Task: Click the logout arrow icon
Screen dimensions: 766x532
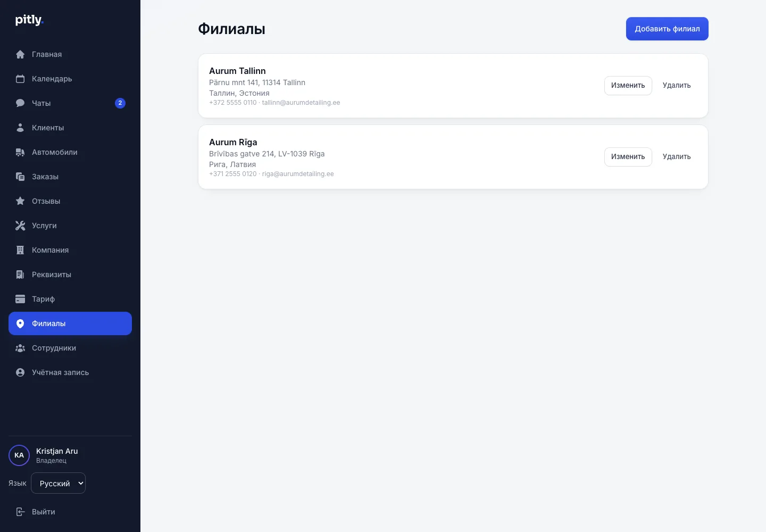Action: tap(20, 512)
